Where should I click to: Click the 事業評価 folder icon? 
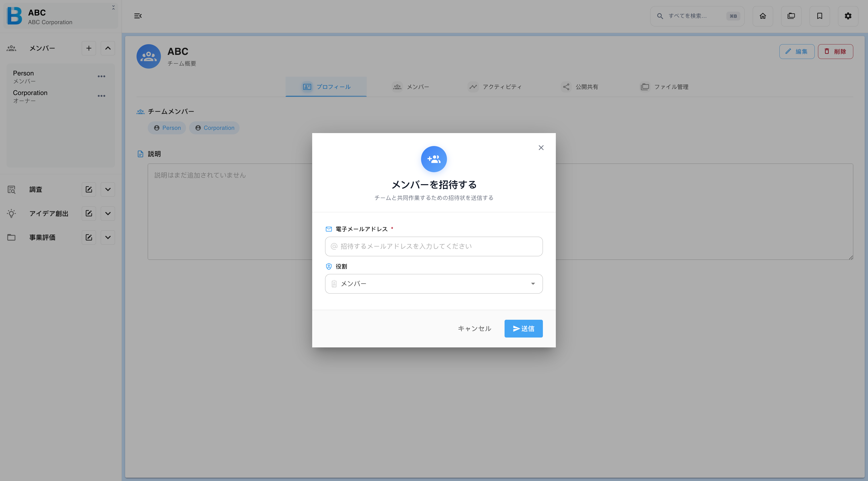(x=11, y=237)
